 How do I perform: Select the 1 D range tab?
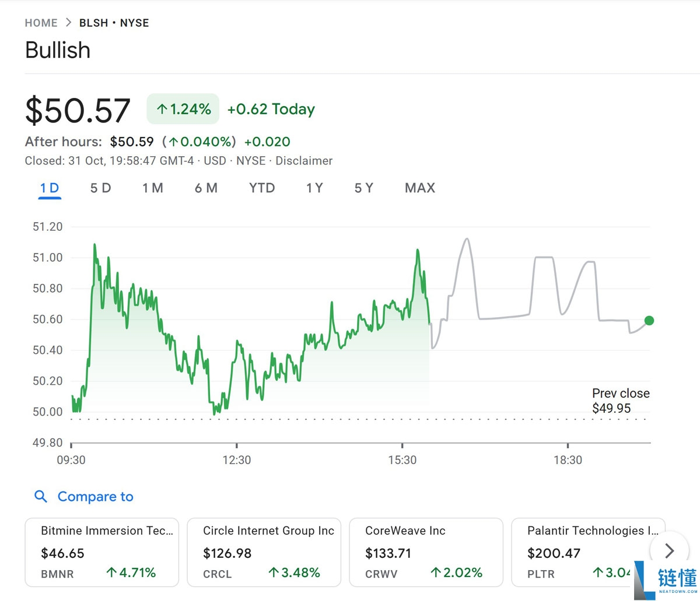[x=50, y=188]
